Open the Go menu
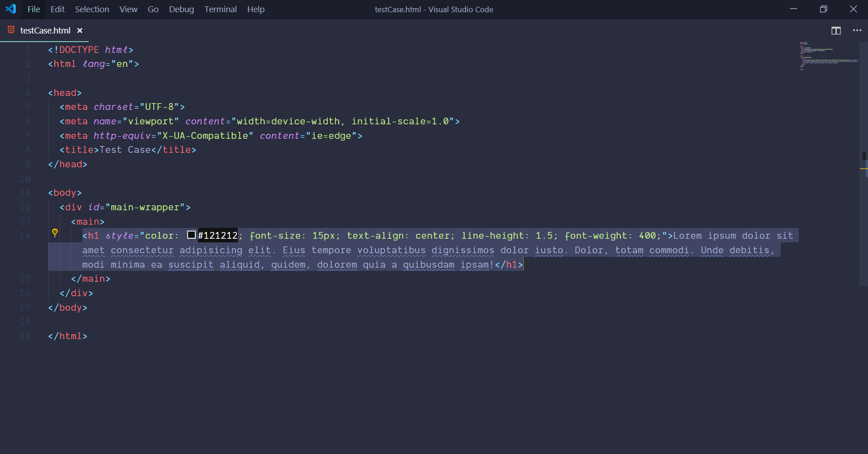Screen dimensions: 868x454 point(153,9)
